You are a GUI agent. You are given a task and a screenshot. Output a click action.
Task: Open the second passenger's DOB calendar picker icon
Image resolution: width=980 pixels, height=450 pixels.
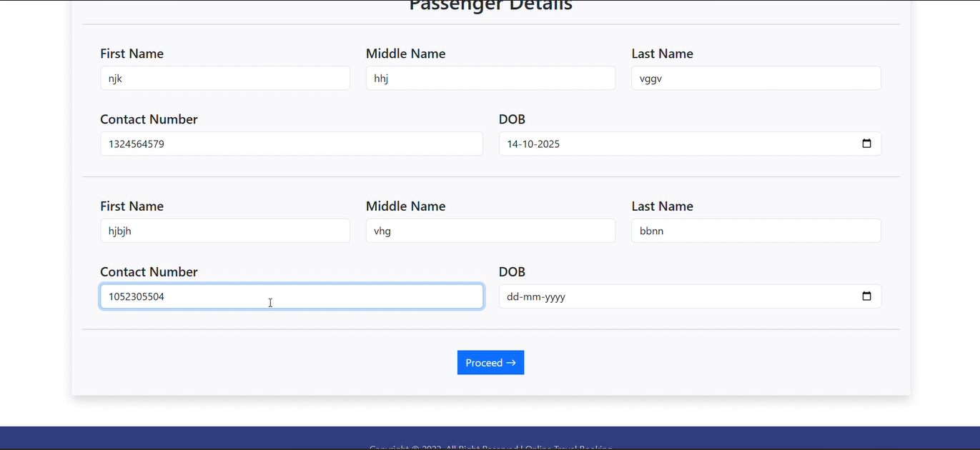pos(867,296)
